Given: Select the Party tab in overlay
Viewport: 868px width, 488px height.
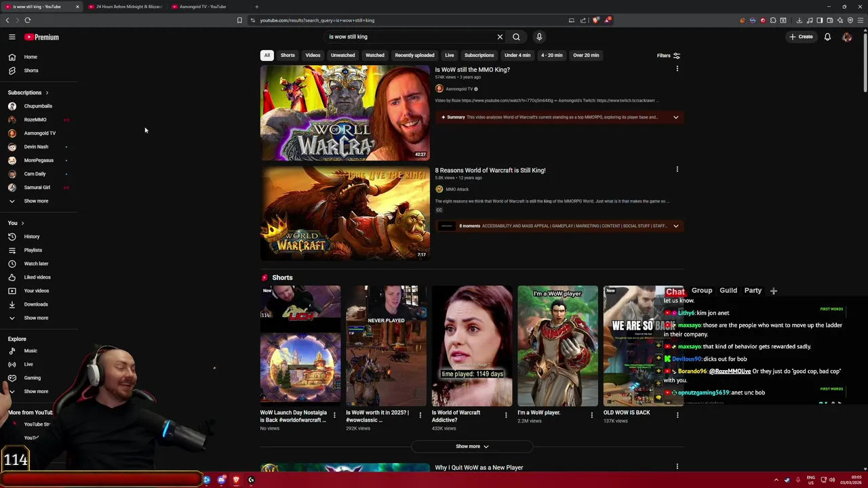Looking at the screenshot, I should 753,291.
